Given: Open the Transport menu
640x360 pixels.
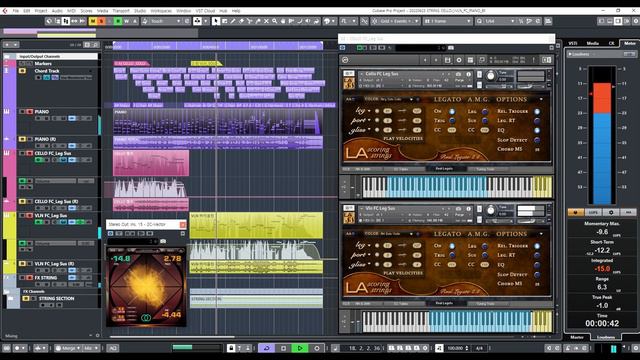Looking at the screenshot, I should [121, 11].
